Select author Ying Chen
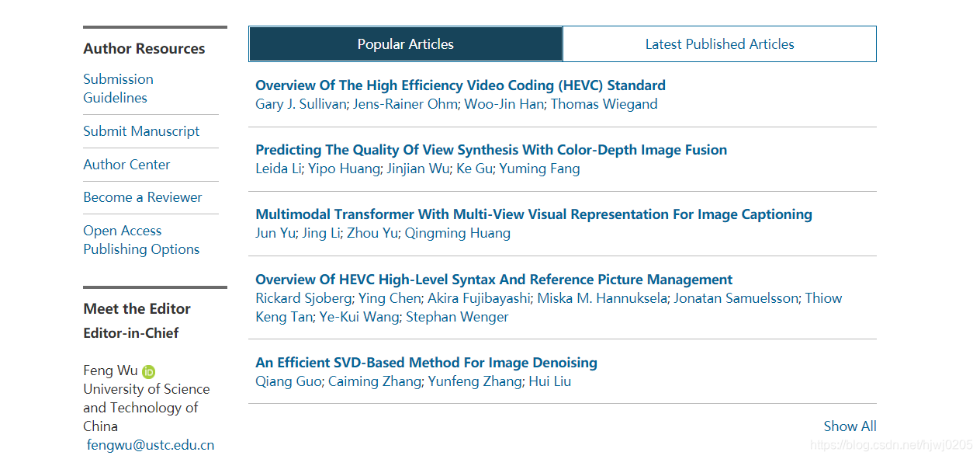The height and width of the screenshot is (459, 980). point(390,298)
